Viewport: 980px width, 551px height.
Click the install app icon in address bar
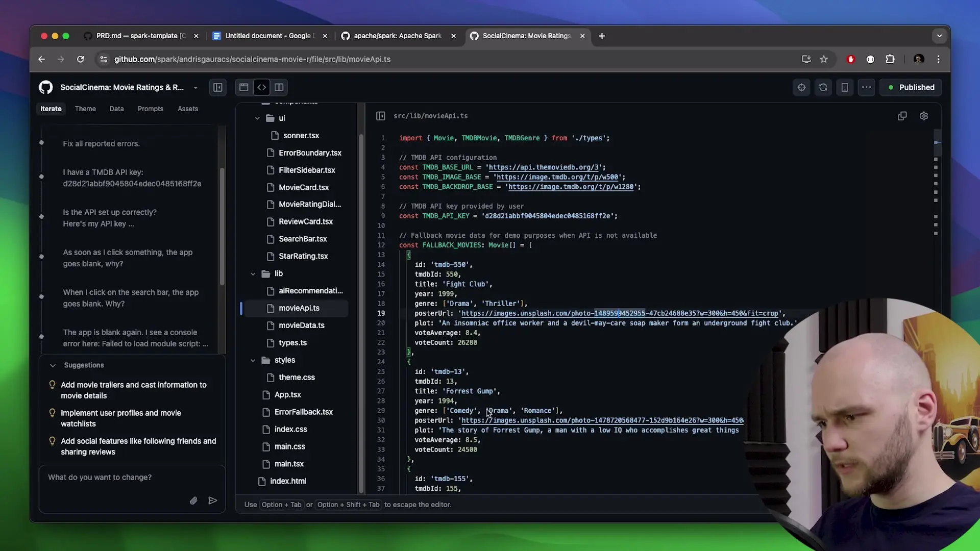tap(806, 59)
